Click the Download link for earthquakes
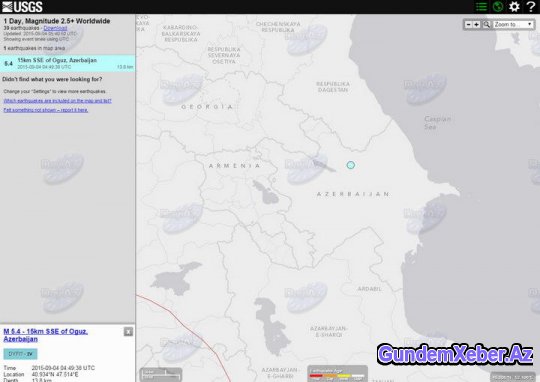The width and height of the screenshot is (540, 382). point(55,28)
